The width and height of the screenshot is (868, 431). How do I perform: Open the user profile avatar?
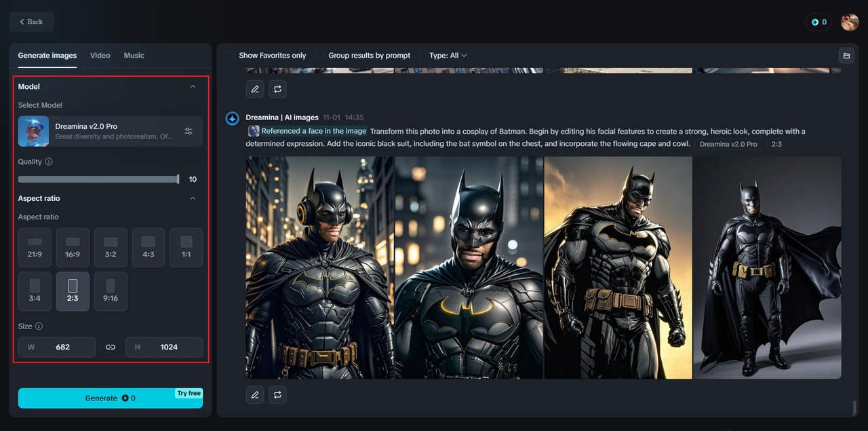(850, 22)
